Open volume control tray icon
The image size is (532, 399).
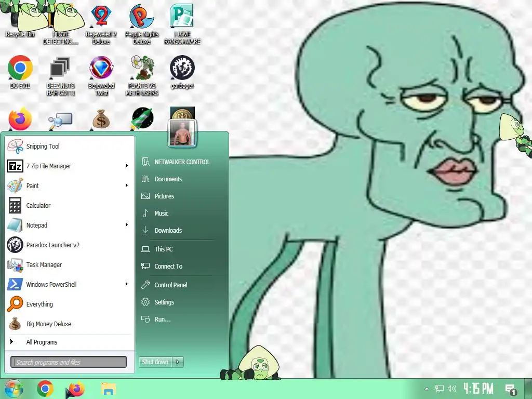pyautogui.click(x=452, y=389)
